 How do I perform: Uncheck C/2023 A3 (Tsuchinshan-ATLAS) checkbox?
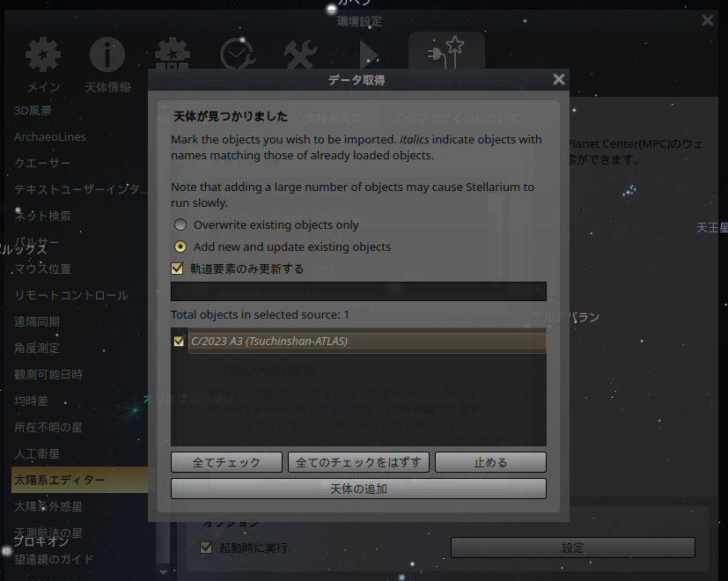(x=180, y=342)
